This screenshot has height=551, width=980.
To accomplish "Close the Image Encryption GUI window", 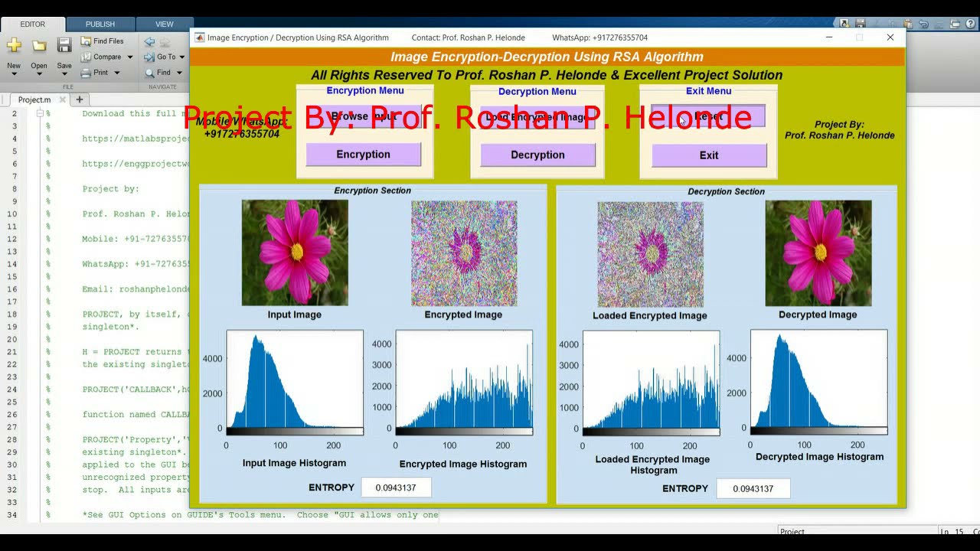I will 890,37.
